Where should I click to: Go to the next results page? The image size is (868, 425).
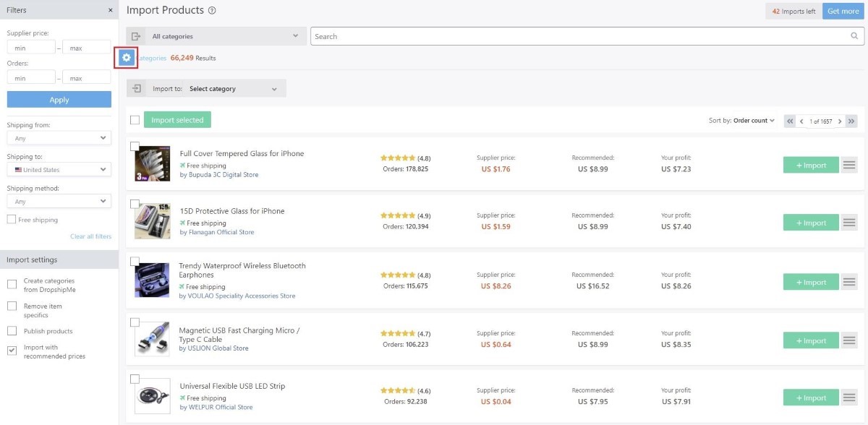tap(840, 121)
